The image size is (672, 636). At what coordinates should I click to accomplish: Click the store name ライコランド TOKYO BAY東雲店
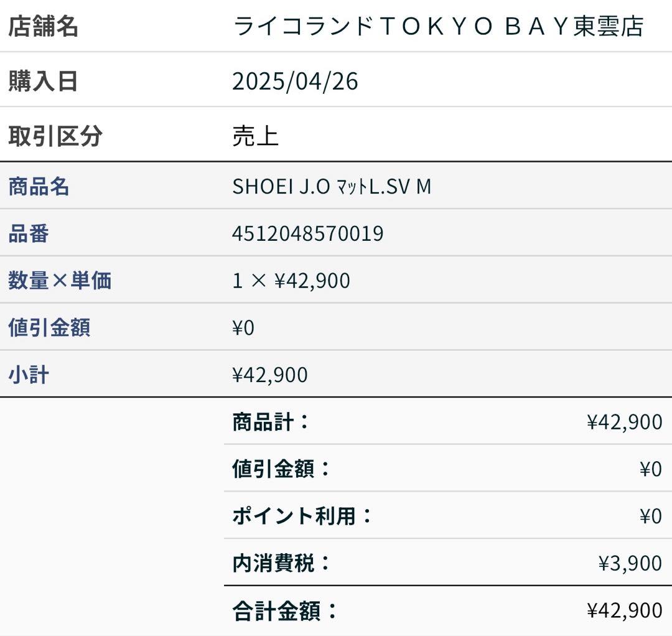pyautogui.click(x=438, y=27)
